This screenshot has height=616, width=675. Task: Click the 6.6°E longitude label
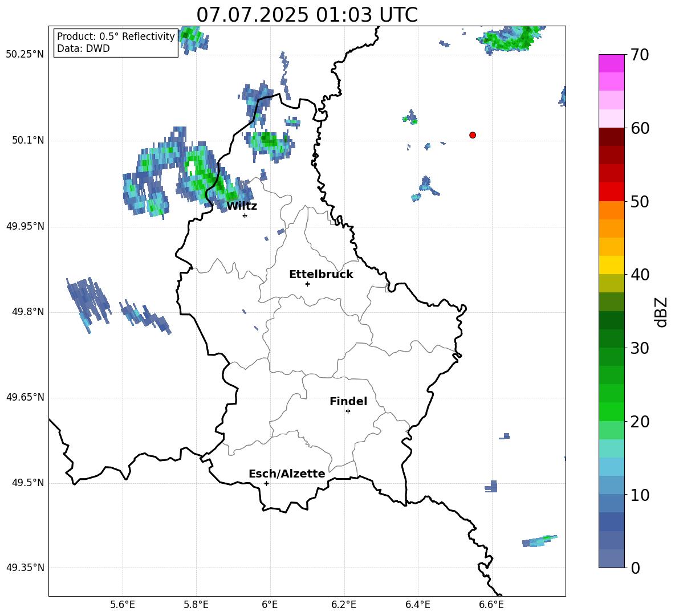tap(491, 605)
